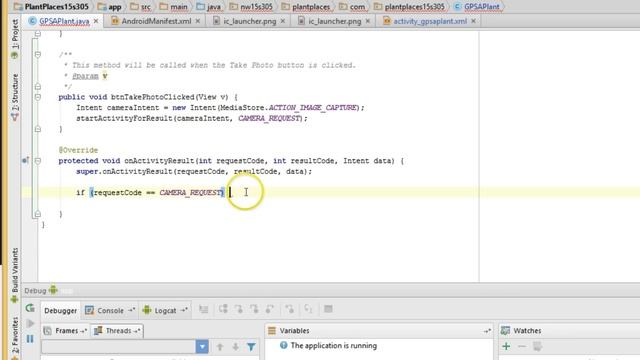The height and width of the screenshot is (360, 640).
Task: Open the Threads tab
Action: [x=117, y=331]
